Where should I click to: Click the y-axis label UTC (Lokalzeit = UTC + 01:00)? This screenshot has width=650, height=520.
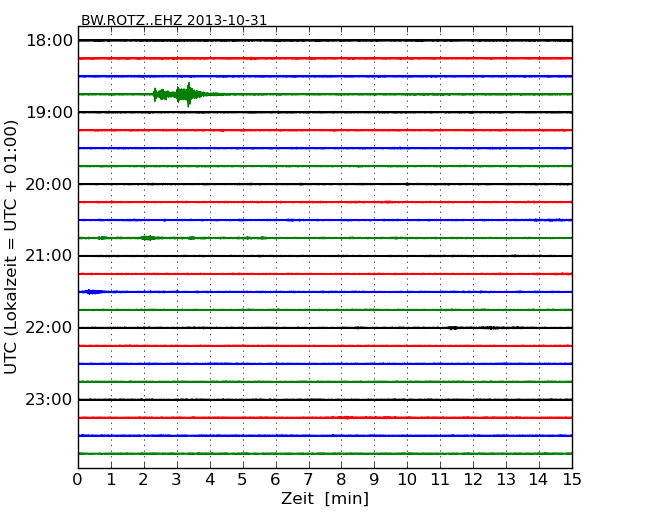(x=10, y=247)
